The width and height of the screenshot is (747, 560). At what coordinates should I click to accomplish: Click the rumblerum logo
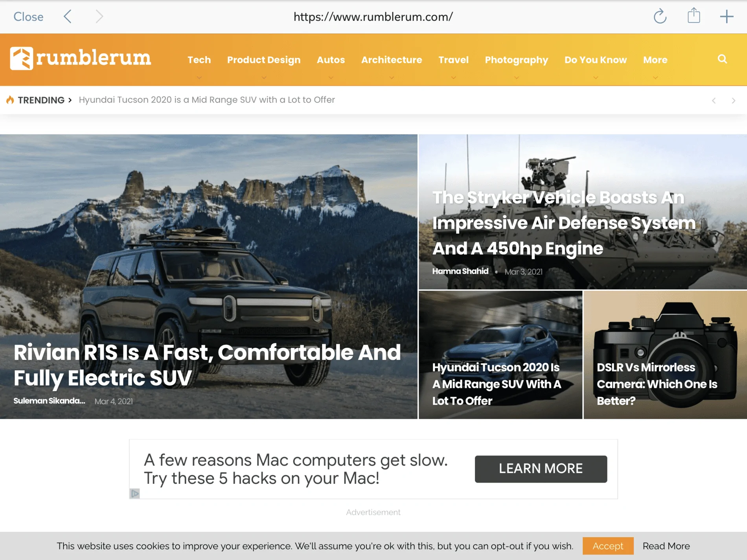point(81,59)
